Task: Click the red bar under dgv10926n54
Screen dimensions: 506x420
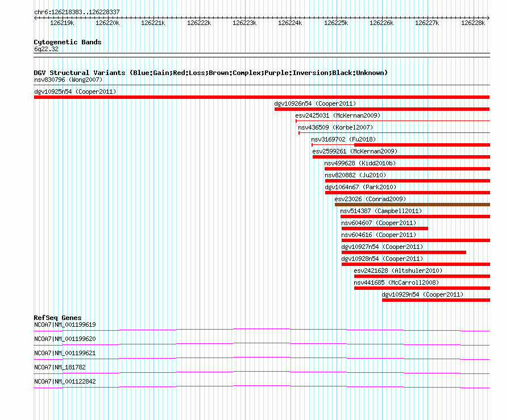Action: tap(382, 109)
